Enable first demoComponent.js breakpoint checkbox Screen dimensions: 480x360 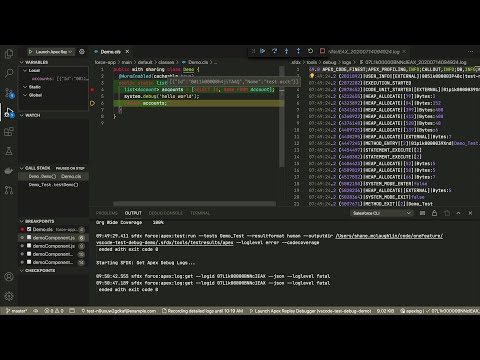coord(29,237)
